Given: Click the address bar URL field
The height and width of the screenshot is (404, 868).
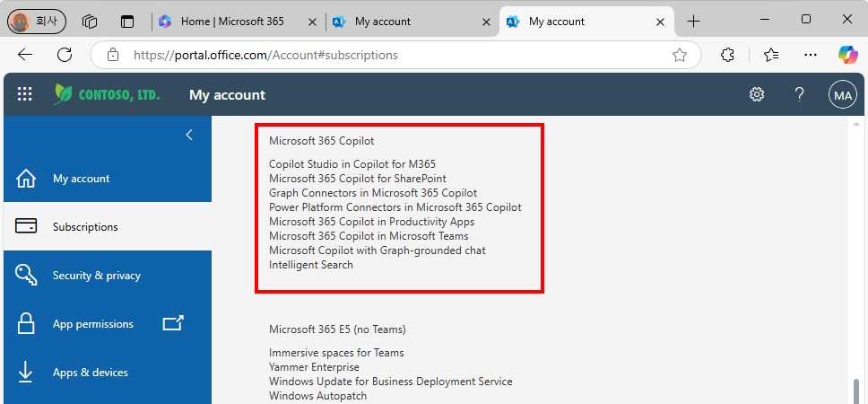Looking at the screenshot, I should (x=395, y=55).
